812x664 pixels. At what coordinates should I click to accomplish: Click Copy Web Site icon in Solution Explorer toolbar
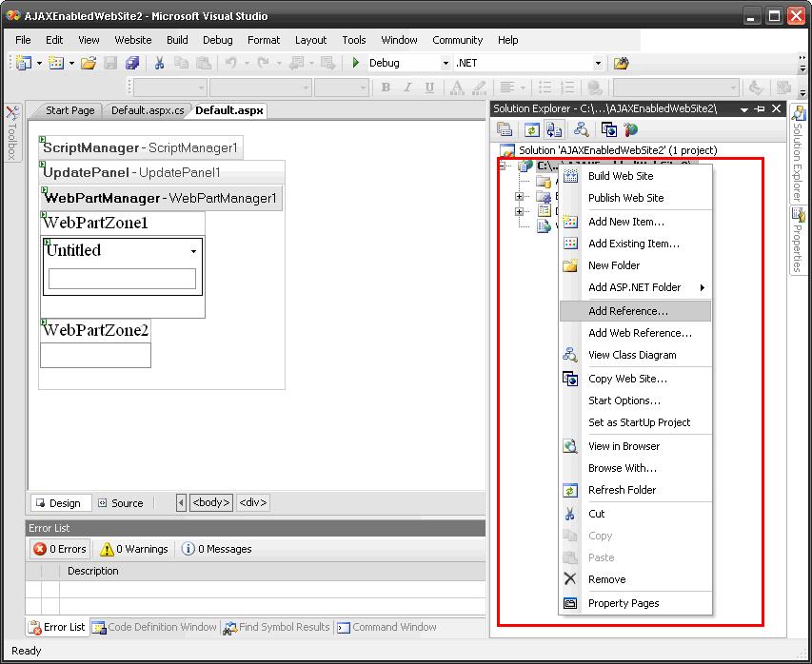pyautogui.click(x=608, y=129)
